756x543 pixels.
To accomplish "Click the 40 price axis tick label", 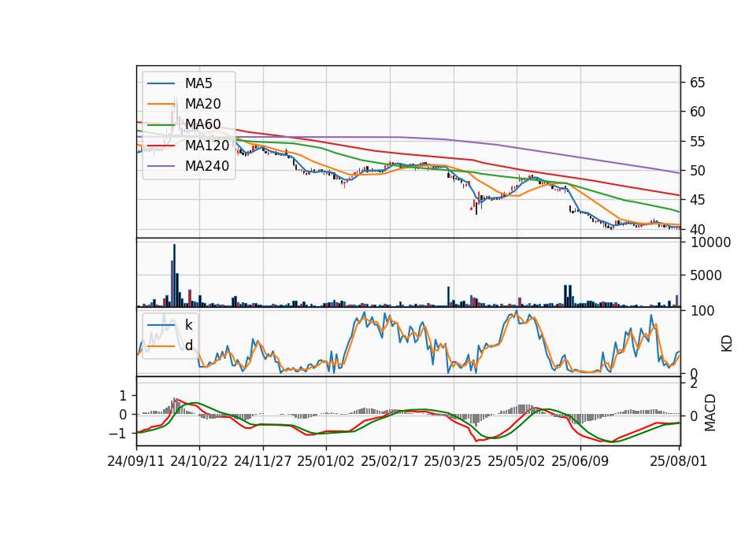I will (x=697, y=229).
